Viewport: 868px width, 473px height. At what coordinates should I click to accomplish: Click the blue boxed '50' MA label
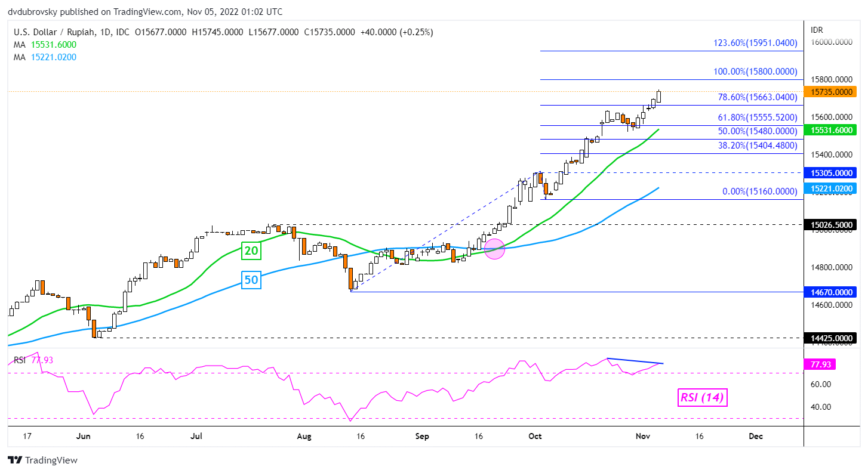point(251,280)
